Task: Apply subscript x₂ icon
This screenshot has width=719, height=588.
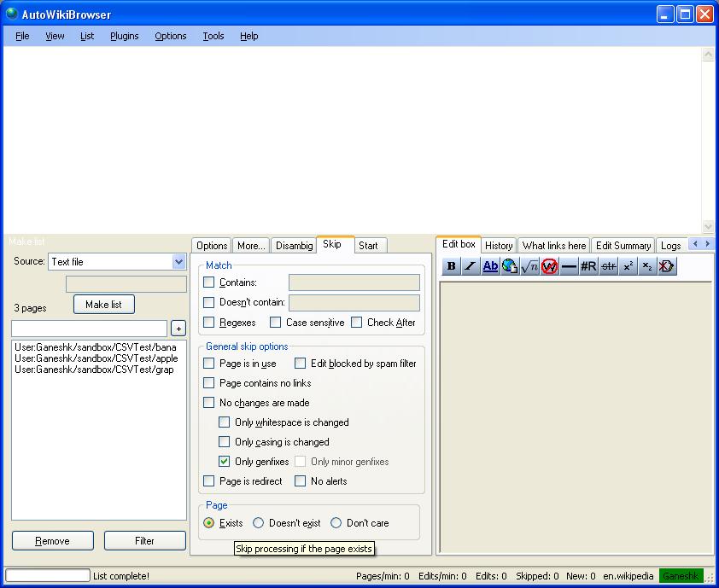Action: point(647,266)
